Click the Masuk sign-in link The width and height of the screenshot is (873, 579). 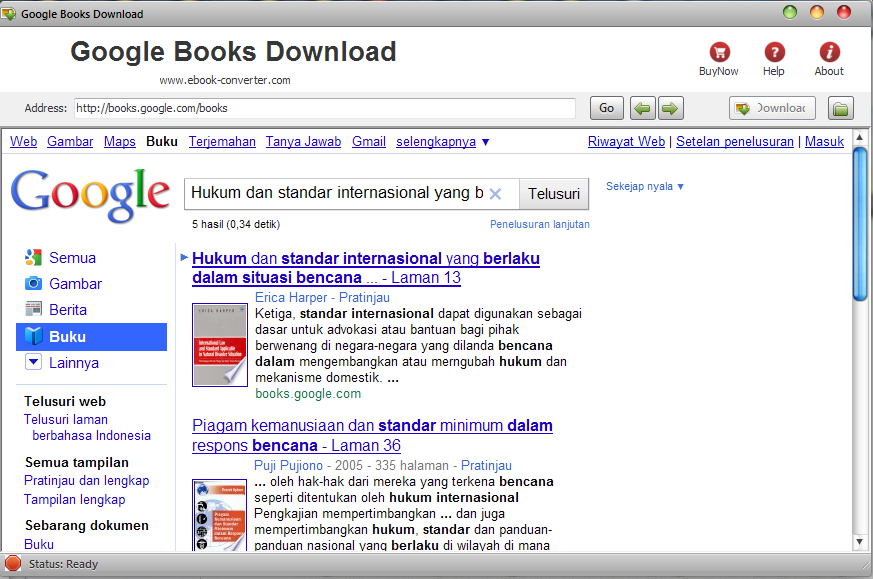(x=825, y=141)
